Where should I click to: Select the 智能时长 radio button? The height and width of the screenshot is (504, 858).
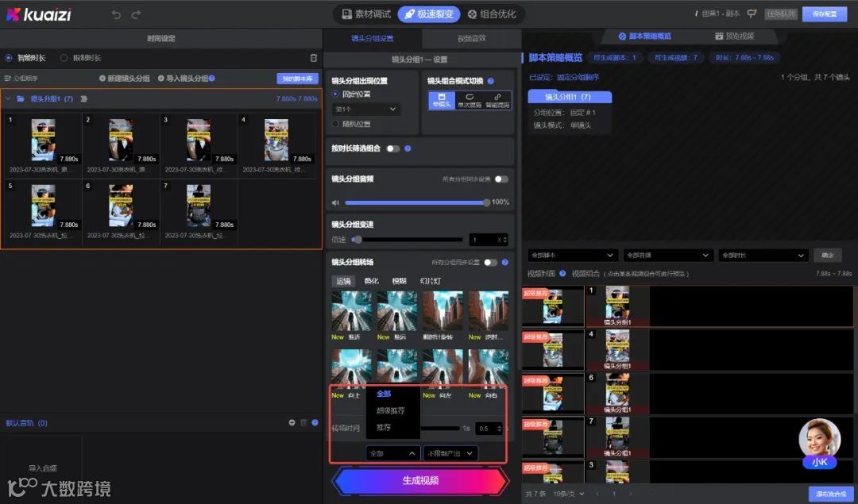coord(9,58)
